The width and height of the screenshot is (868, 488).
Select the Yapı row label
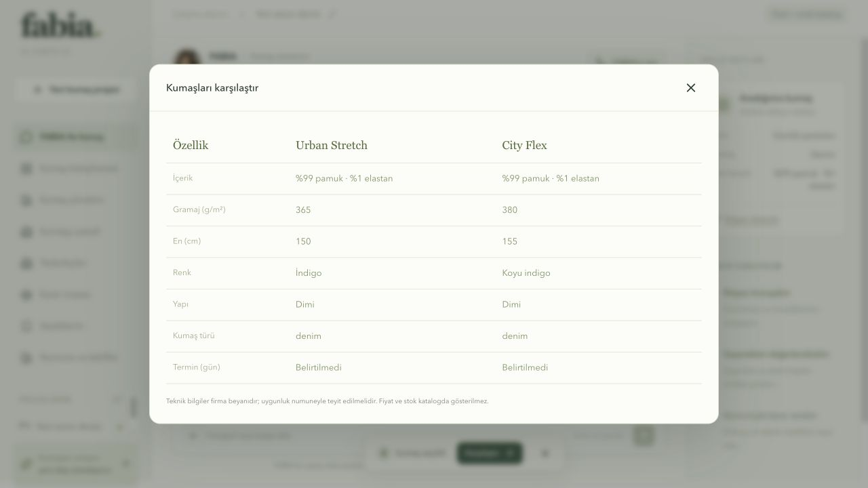180,304
